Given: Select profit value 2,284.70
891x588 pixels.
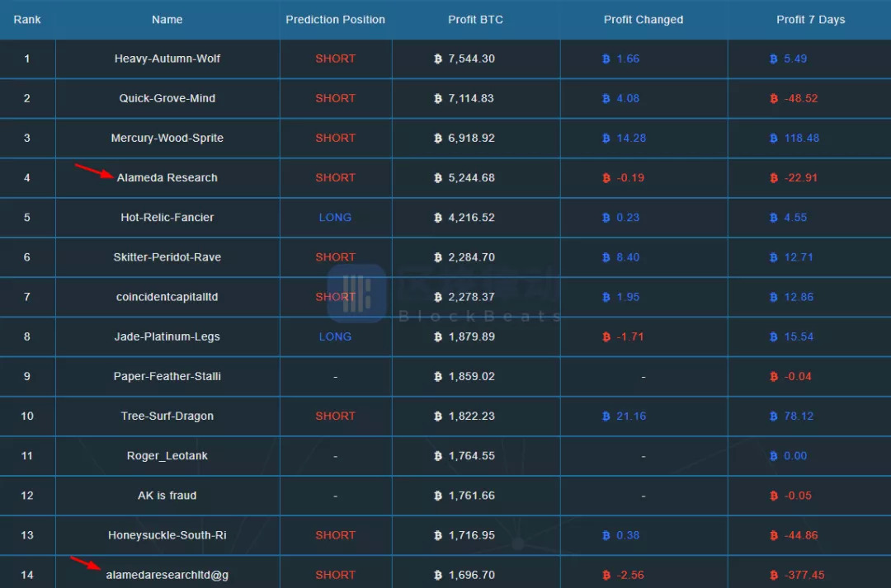Looking at the screenshot, I should point(471,257).
